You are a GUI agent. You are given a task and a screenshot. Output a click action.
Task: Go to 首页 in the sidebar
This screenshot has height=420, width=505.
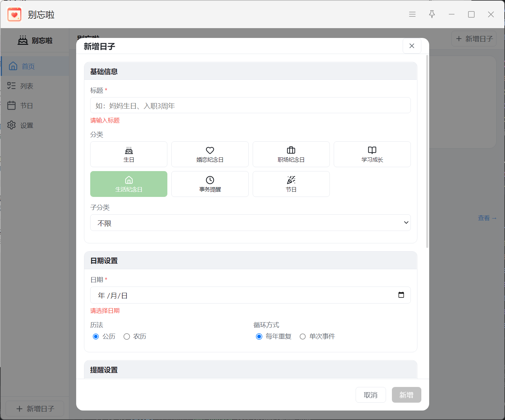coord(35,66)
